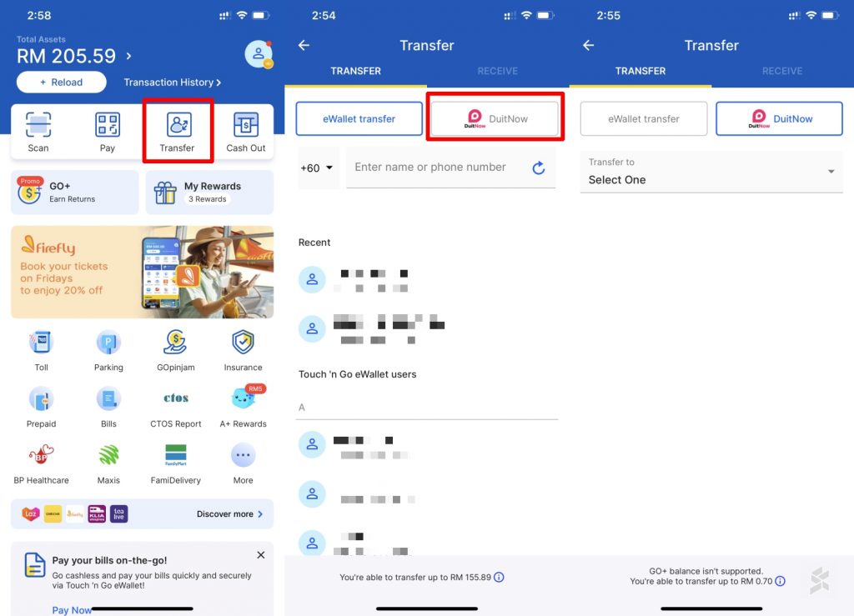Dismiss the Pay your bills banner
The width and height of the screenshot is (854, 616).
(261, 555)
